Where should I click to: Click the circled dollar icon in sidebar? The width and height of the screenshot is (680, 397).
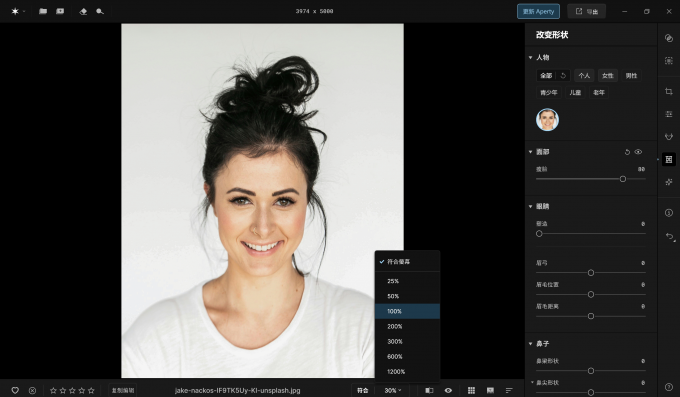(x=669, y=213)
